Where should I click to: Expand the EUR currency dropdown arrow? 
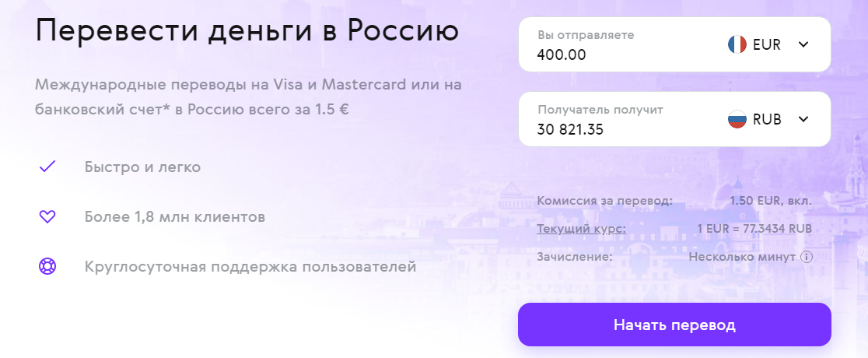click(804, 44)
